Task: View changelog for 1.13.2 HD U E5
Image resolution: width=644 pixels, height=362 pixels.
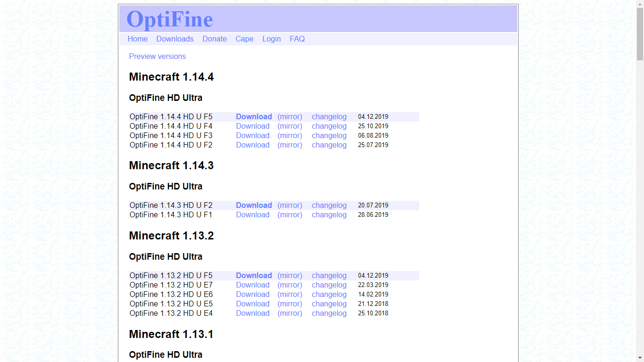Action: tap(329, 304)
